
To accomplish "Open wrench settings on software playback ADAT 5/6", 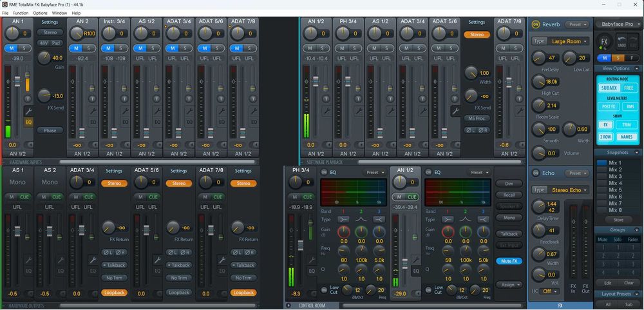I will (x=455, y=111).
